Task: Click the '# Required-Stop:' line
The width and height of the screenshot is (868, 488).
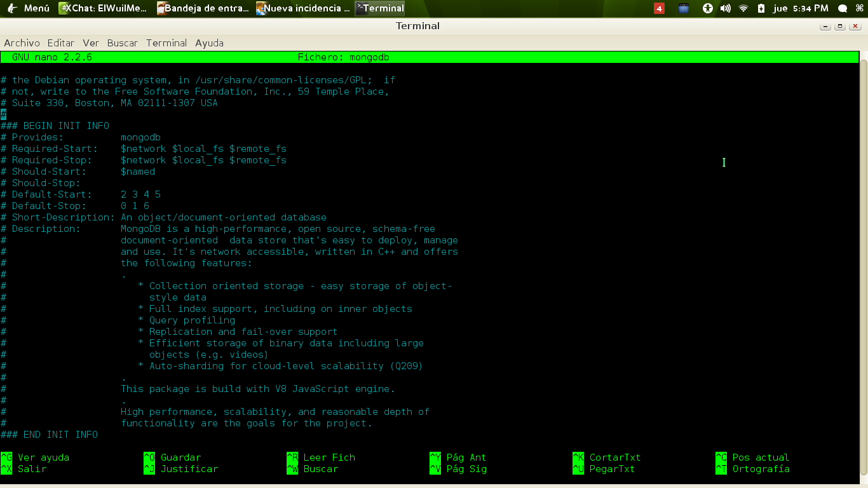Action: pos(143,160)
